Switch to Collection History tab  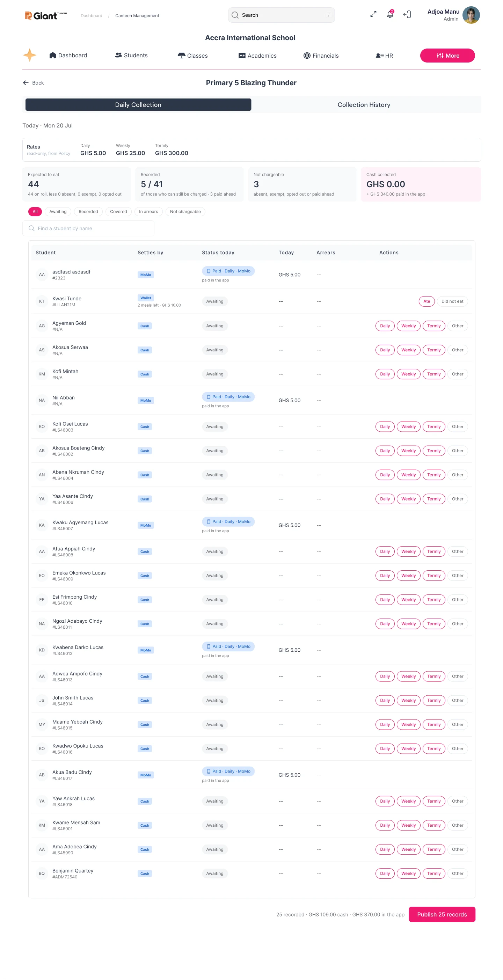[364, 105]
